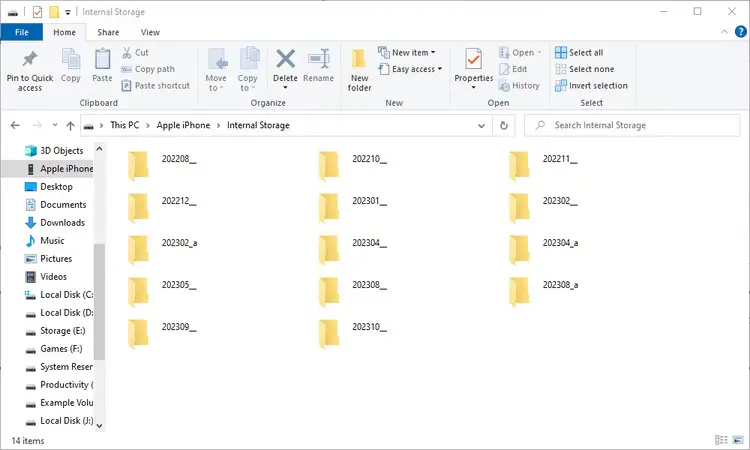This screenshot has width=750, height=450.
Task: Click Apple iPhone in the address path
Action: (x=183, y=125)
